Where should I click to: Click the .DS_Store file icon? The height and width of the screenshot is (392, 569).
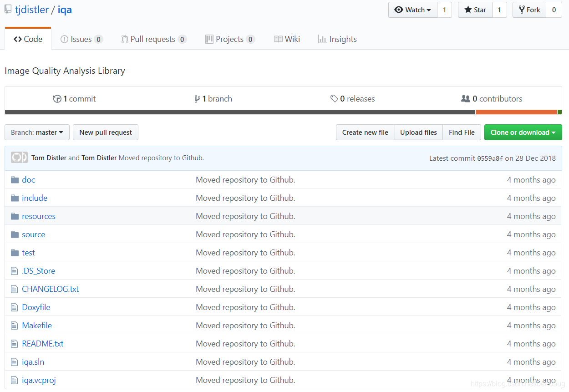pos(14,271)
